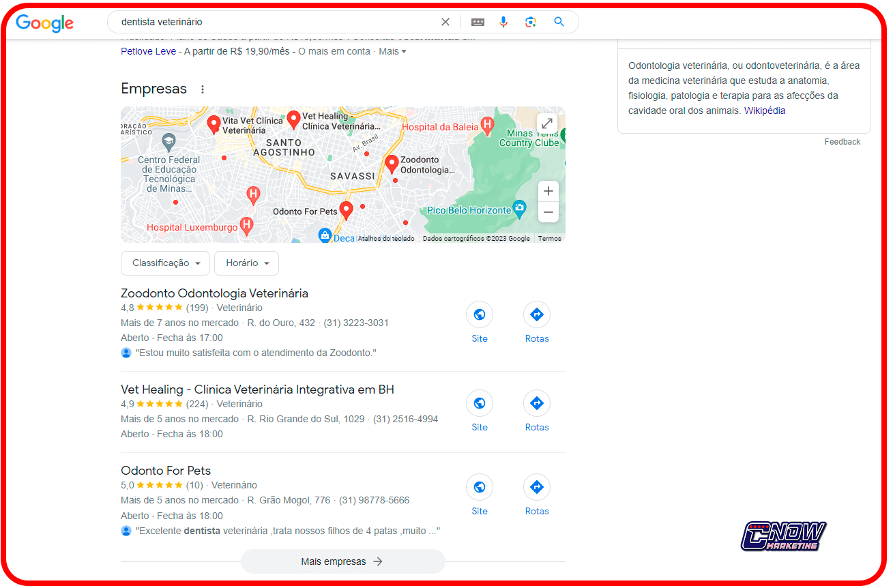The image size is (893, 588).
Task: Click the Hospital da Baleia map marker
Action: [x=487, y=125]
